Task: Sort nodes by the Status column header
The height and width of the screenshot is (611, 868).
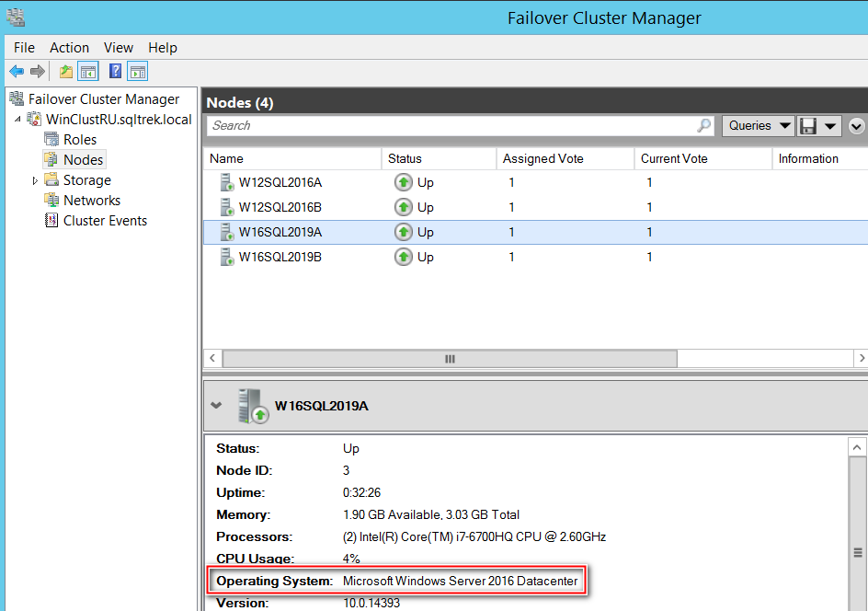Action: [405, 159]
